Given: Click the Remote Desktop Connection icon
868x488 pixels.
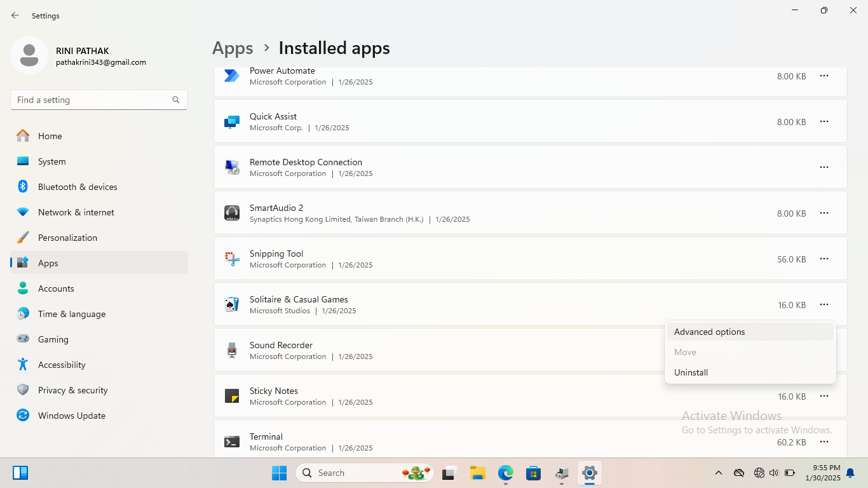Looking at the screenshot, I should tap(232, 167).
